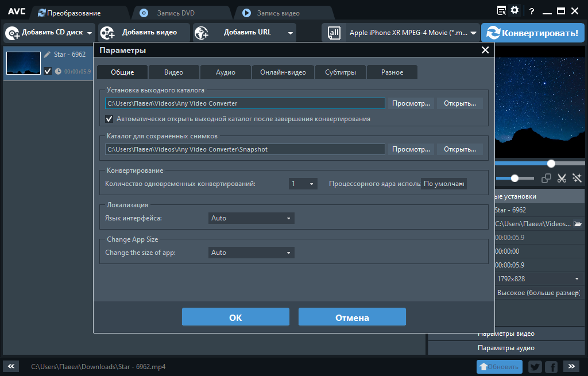
Task: Click the all-profiles device icon
Action: [x=334, y=33]
